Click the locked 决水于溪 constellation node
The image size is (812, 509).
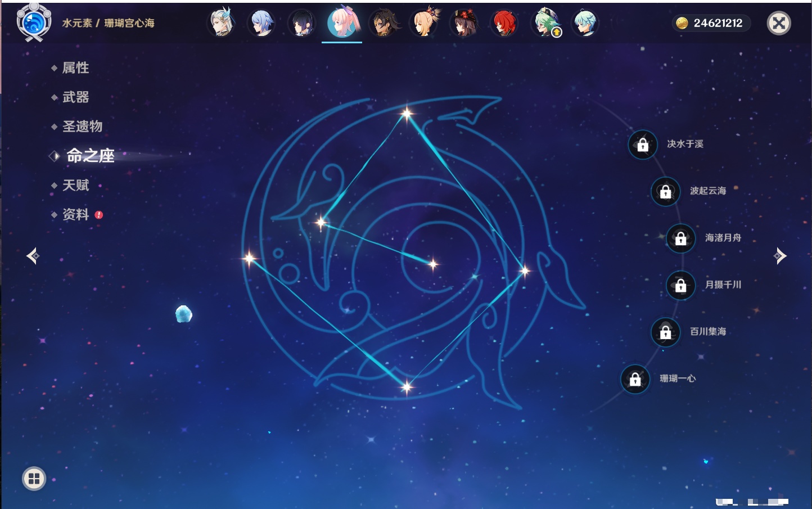(x=643, y=145)
